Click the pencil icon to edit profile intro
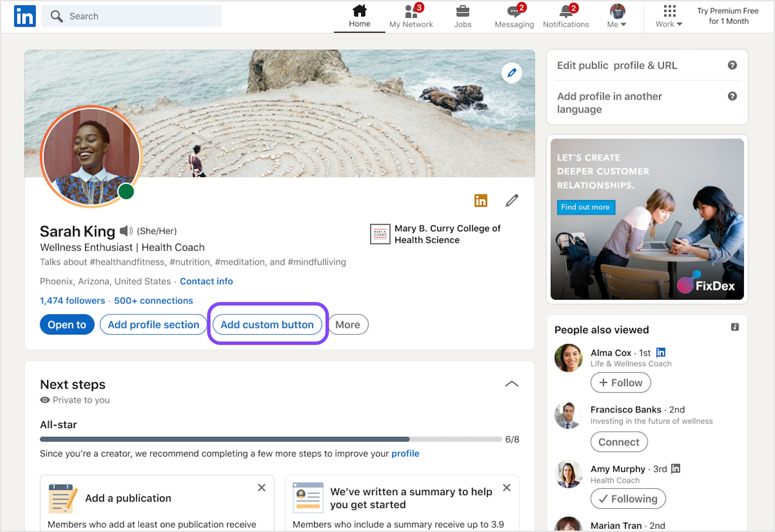This screenshot has width=775, height=532. click(x=512, y=200)
